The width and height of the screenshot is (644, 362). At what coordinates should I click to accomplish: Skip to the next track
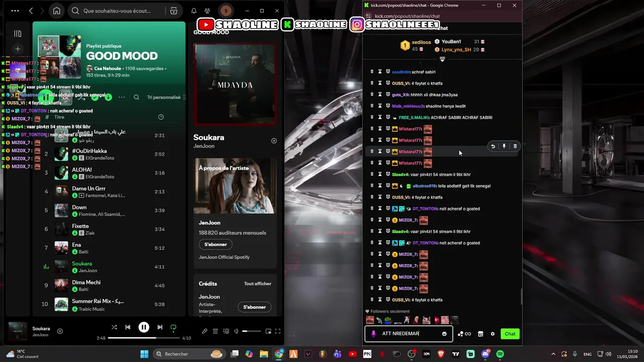[159, 327]
